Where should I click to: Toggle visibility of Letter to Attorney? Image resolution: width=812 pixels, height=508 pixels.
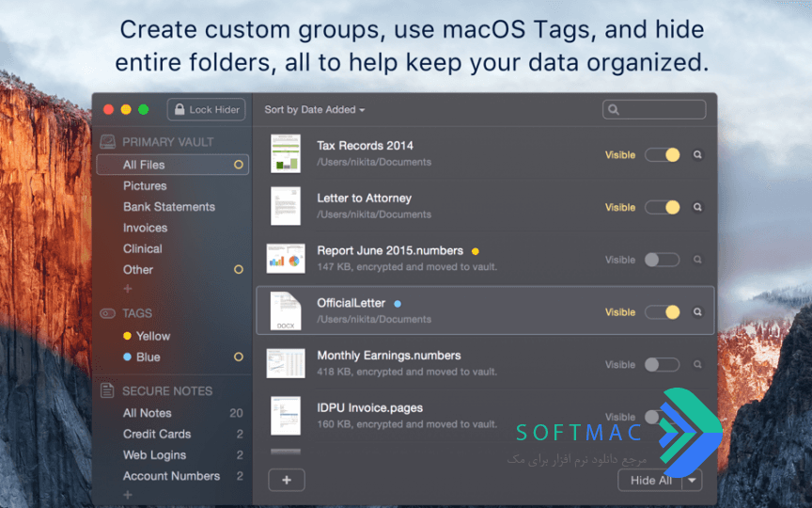pos(663,207)
